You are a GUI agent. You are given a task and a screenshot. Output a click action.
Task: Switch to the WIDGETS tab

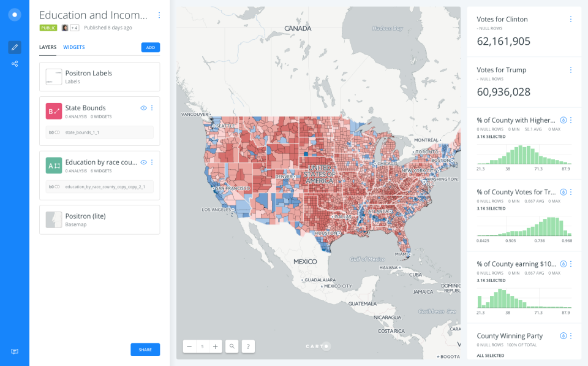coord(74,47)
